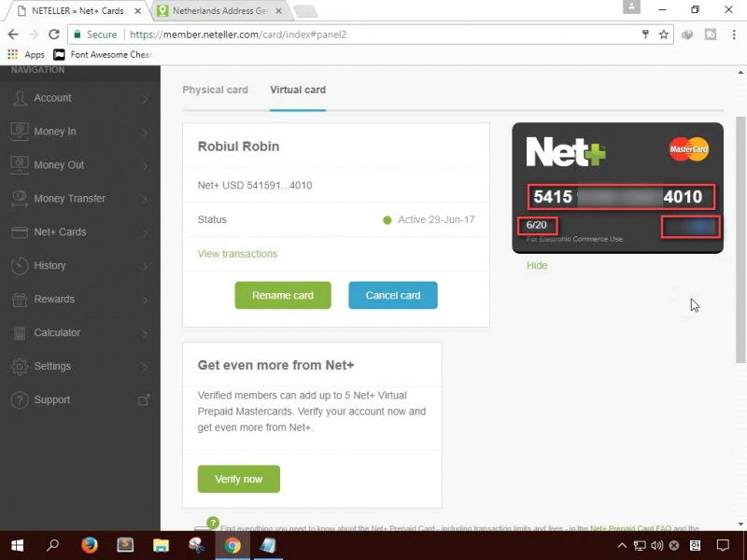The width and height of the screenshot is (747, 560).
Task: Expand the Money Out chevron
Action: pyautogui.click(x=145, y=166)
